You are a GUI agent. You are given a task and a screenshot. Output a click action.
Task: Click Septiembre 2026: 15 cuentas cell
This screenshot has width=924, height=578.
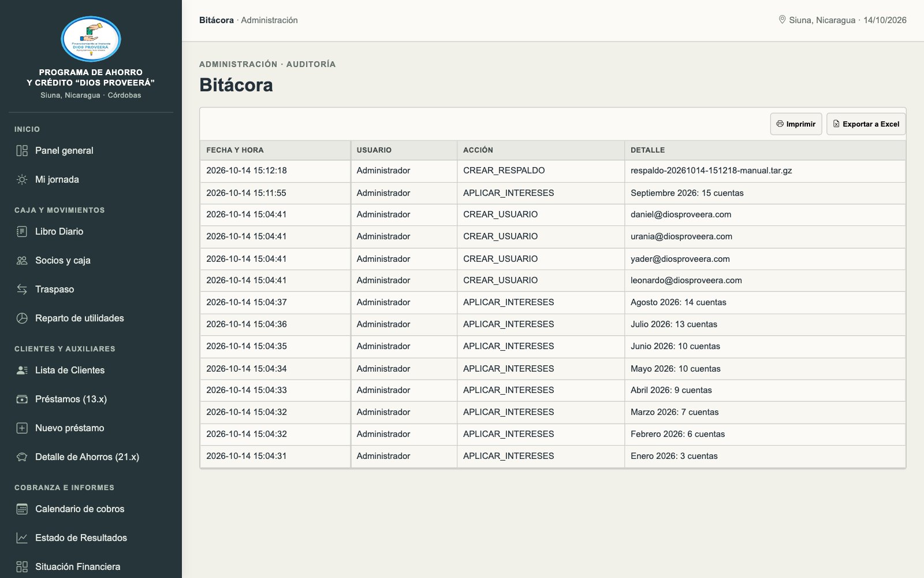(x=765, y=193)
